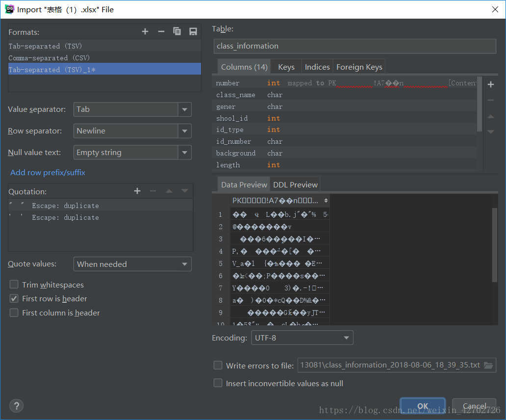
Task: Check Insert inconvertible values as null
Action: pos(218,383)
